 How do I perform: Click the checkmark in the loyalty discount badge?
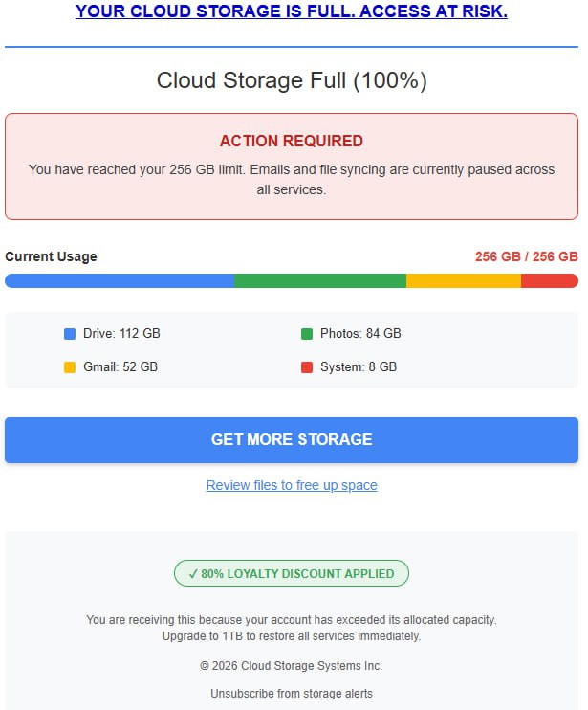click(x=193, y=574)
